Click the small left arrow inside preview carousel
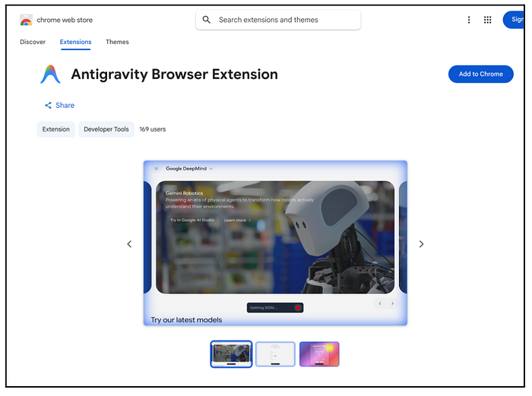532x396 pixels. pos(380,303)
